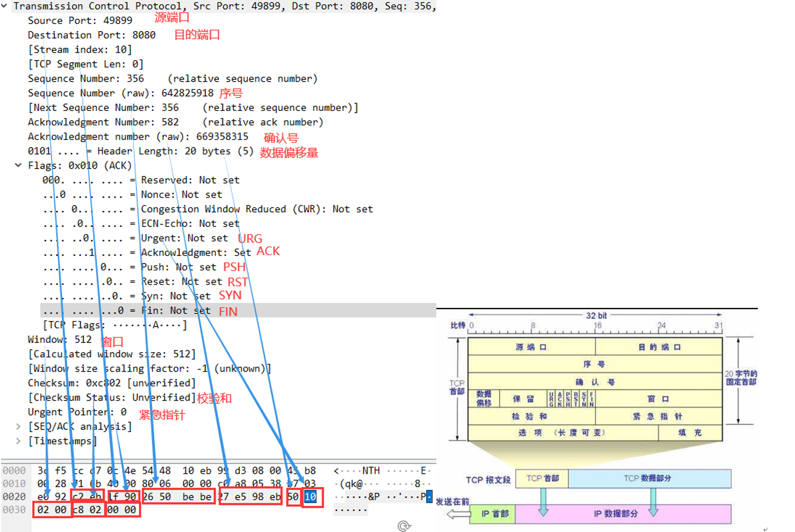
Task: Select Acknowledgment number (raw): 669358315 row
Action: [138, 136]
